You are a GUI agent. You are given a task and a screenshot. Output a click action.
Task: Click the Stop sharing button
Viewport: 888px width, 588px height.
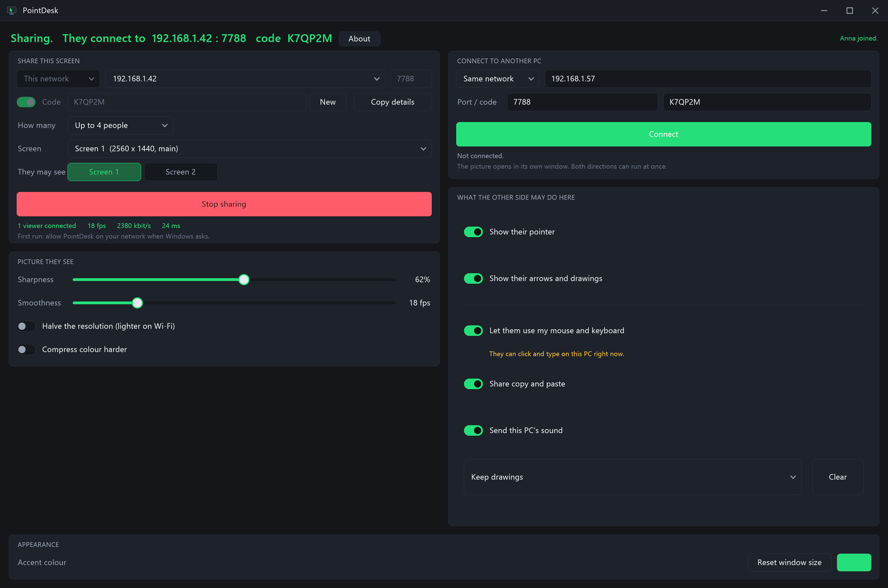tap(224, 204)
